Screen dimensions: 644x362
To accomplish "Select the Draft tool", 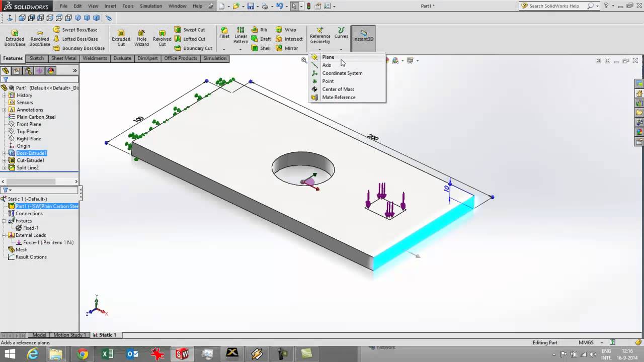I will tap(261, 39).
